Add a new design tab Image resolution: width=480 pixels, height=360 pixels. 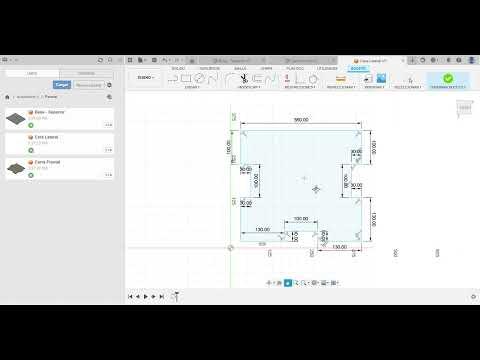412,60
